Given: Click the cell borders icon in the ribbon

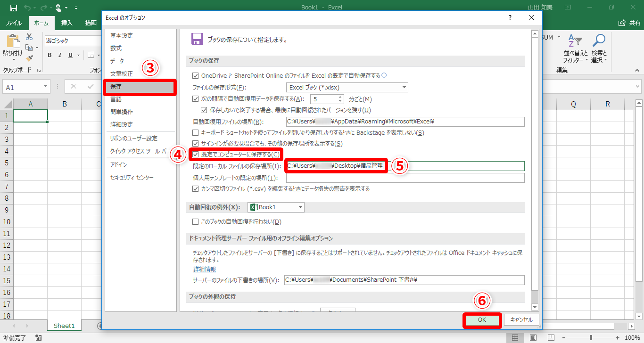Looking at the screenshot, I should 91,55.
